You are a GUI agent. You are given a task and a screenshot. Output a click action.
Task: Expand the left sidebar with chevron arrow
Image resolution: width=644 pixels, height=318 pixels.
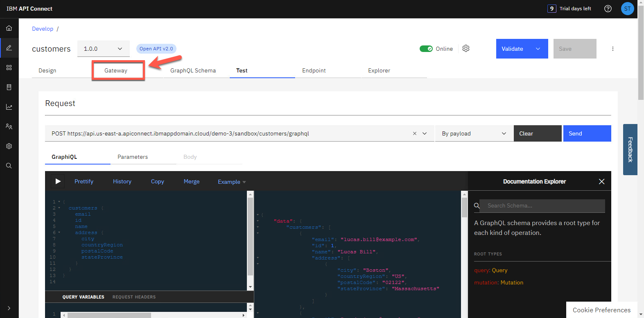point(9,308)
